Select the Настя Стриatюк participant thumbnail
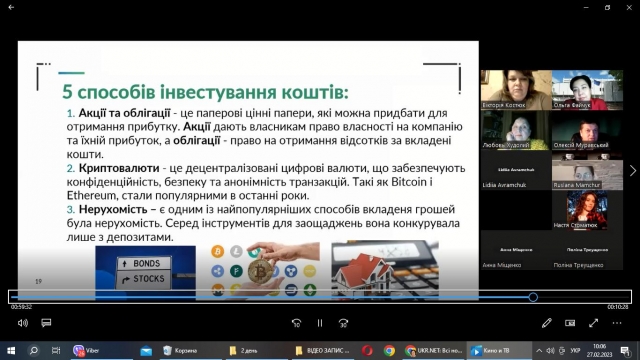Image resolution: width=640 pixels, height=360 pixels. pos(587,210)
